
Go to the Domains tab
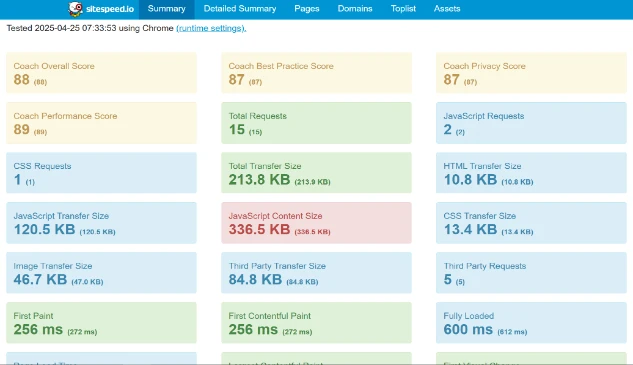click(x=355, y=9)
